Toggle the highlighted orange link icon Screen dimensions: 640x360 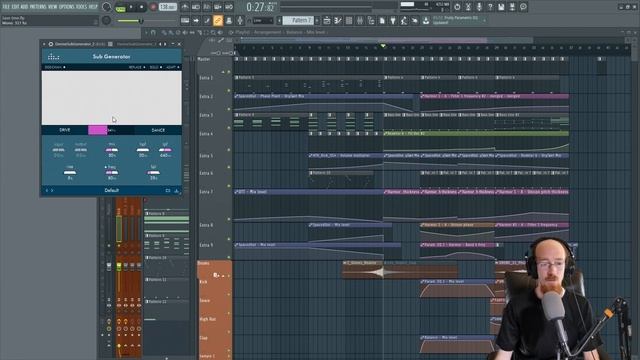(218, 20)
